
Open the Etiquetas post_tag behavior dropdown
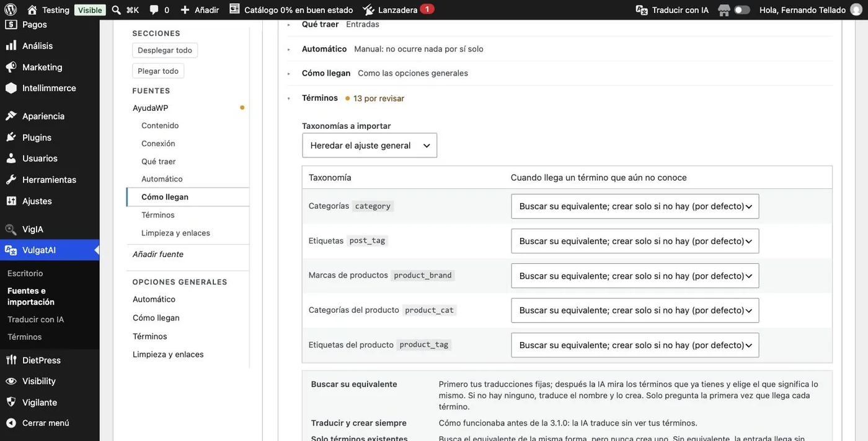635,241
